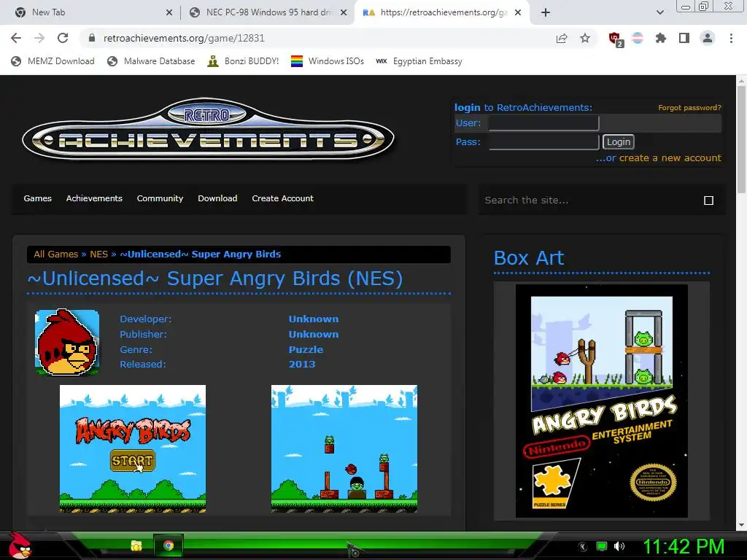Viewport: 747px width, 560px height.
Task: Open the Download menu
Action: point(217,198)
